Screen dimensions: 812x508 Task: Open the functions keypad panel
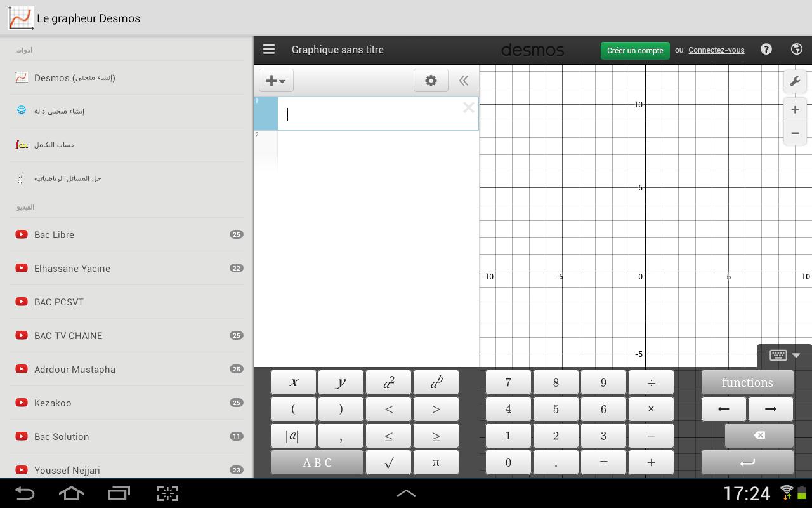[x=747, y=382]
